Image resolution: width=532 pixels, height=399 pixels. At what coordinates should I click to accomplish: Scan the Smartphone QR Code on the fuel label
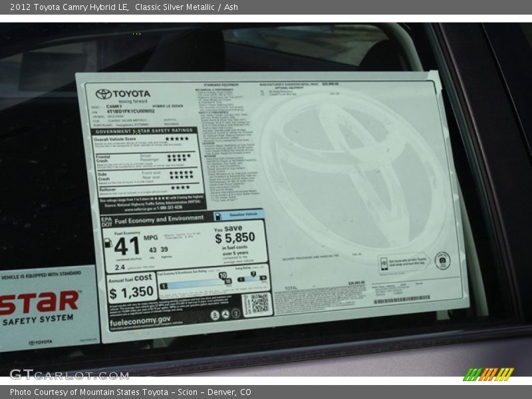tap(258, 304)
